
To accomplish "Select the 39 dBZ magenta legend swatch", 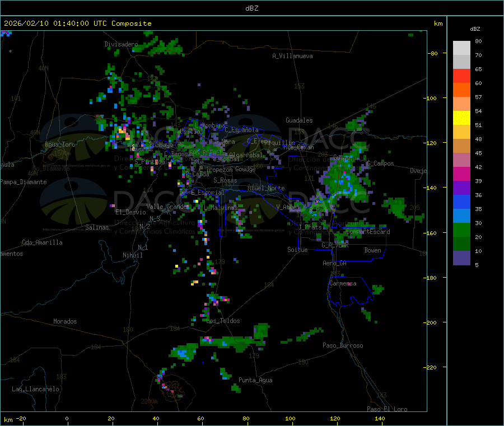I will pyautogui.click(x=461, y=174).
